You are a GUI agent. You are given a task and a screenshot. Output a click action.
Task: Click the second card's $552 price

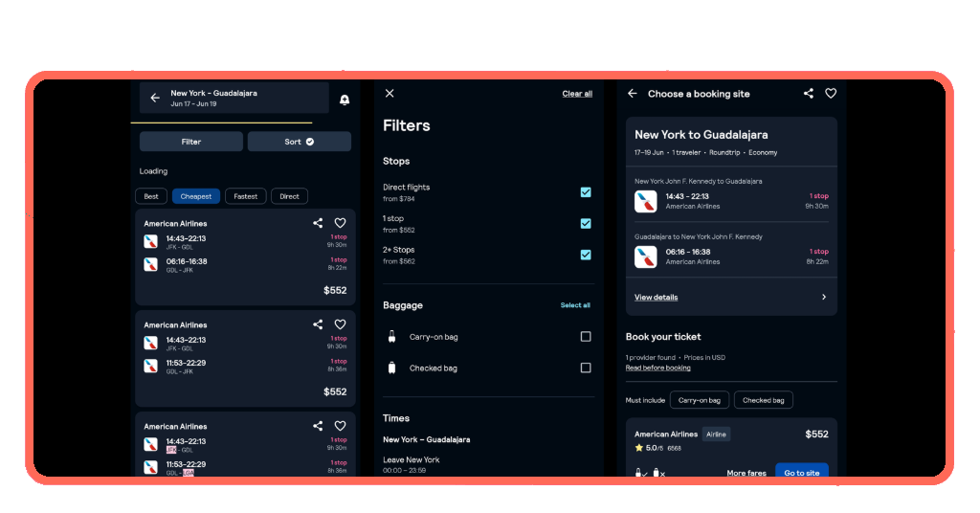click(335, 391)
